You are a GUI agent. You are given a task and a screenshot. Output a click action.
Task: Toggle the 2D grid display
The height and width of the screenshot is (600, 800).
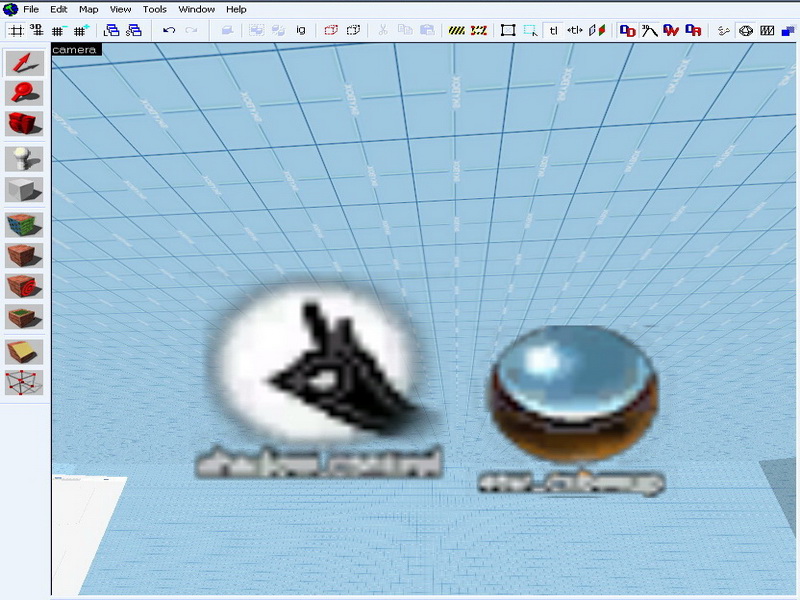16,30
